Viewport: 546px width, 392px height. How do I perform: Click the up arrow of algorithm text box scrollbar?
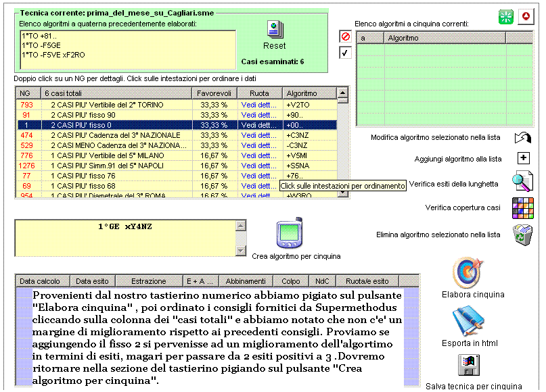coord(241,226)
